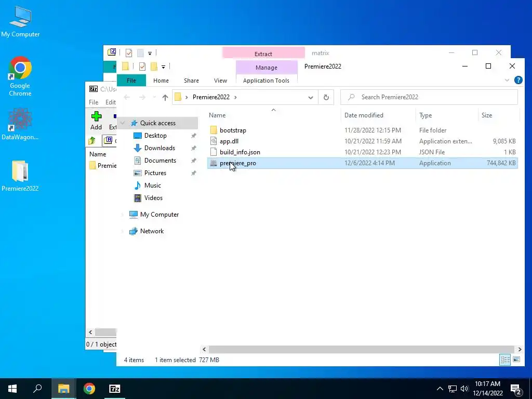Click the Search Premiere2022 field
The height and width of the screenshot is (399, 532).
tap(429, 97)
